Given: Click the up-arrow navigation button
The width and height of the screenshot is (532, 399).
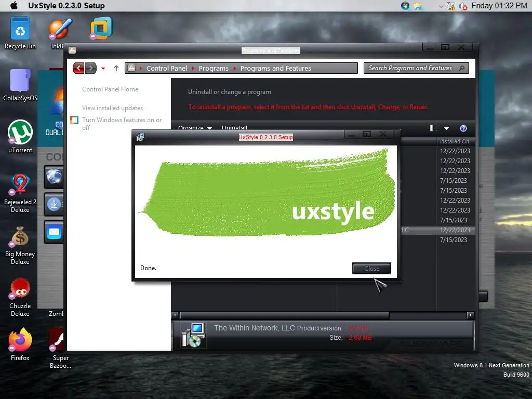Looking at the screenshot, I should point(116,68).
